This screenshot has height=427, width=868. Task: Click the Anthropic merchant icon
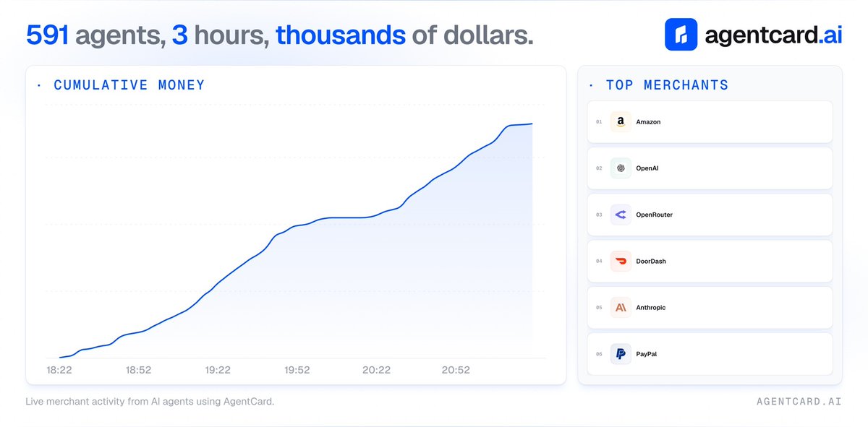click(621, 308)
